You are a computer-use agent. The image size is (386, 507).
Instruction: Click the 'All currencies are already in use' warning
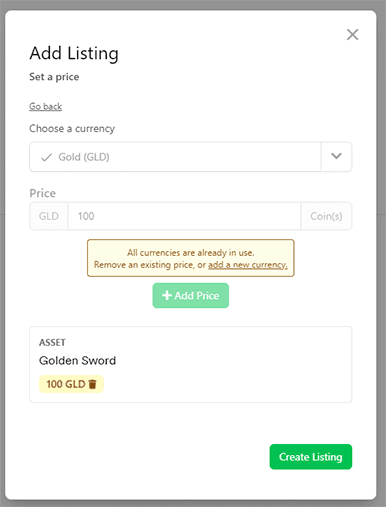click(x=191, y=258)
